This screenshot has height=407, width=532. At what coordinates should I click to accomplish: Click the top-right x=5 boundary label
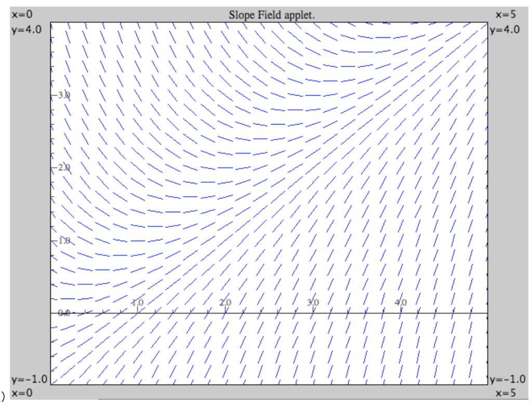507,15
